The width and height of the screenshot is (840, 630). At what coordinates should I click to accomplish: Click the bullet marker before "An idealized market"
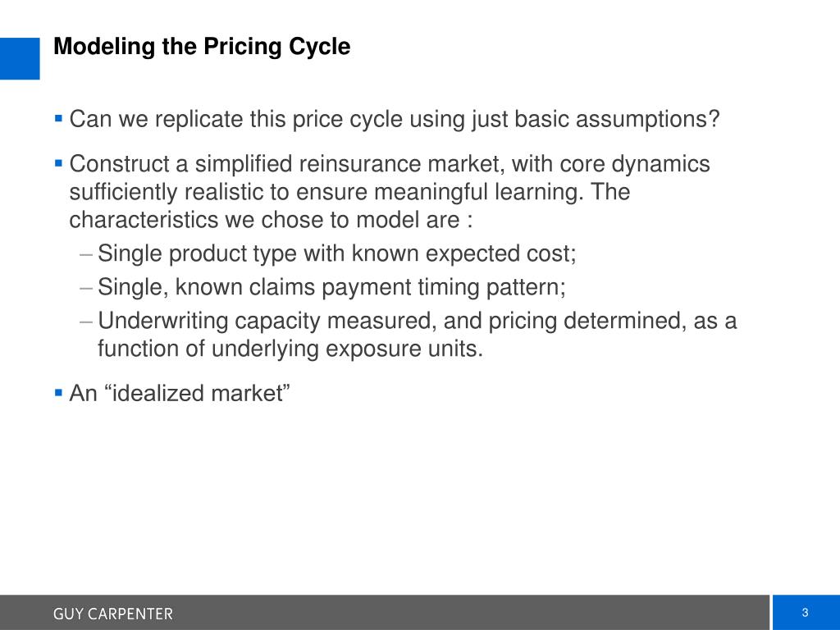tap(58, 393)
